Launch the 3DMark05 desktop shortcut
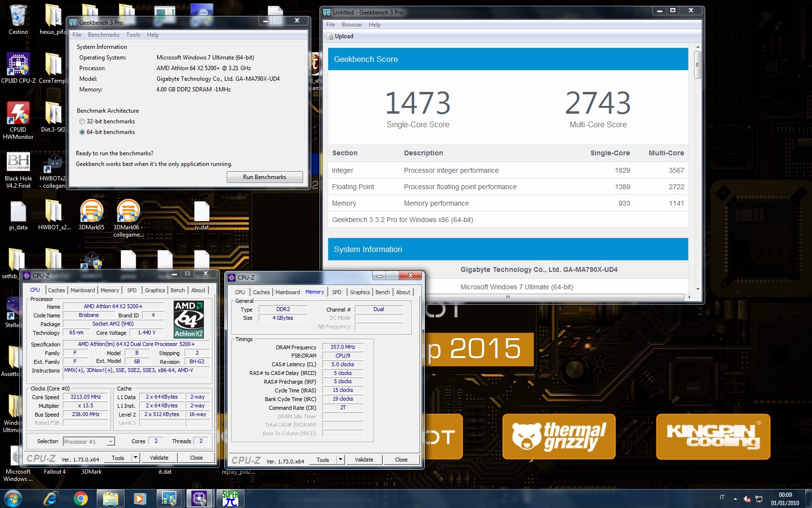The width and height of the screenshot is (812, 508). (91, 214)
